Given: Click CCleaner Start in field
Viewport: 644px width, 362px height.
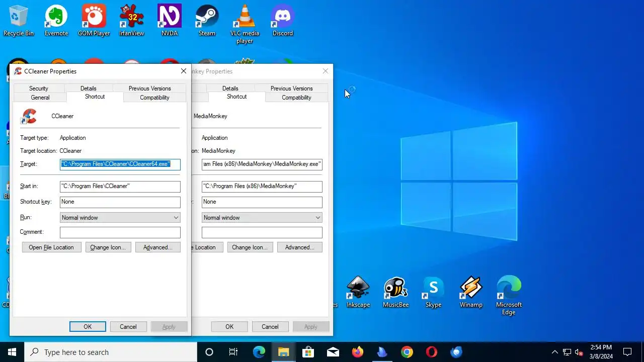Looking at the screenshot, I should (x=120, y=187).
